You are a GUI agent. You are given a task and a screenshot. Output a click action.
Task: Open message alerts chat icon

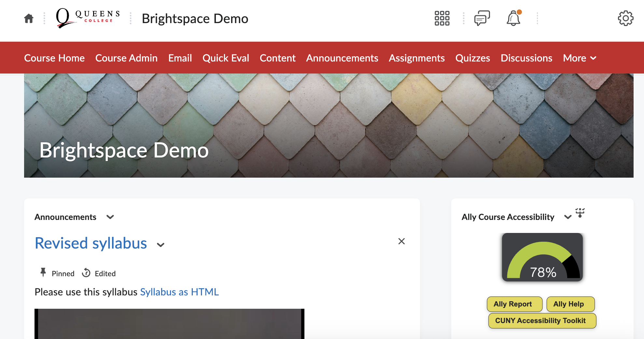[482, 18]
